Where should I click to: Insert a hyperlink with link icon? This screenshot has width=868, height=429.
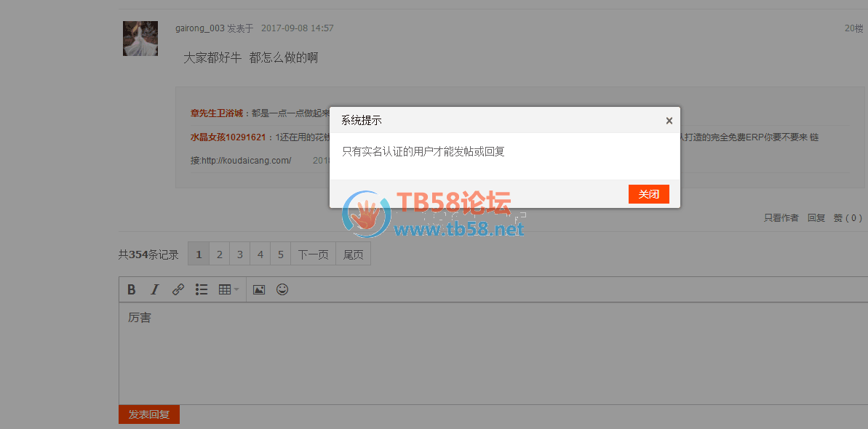coord(178,289)
